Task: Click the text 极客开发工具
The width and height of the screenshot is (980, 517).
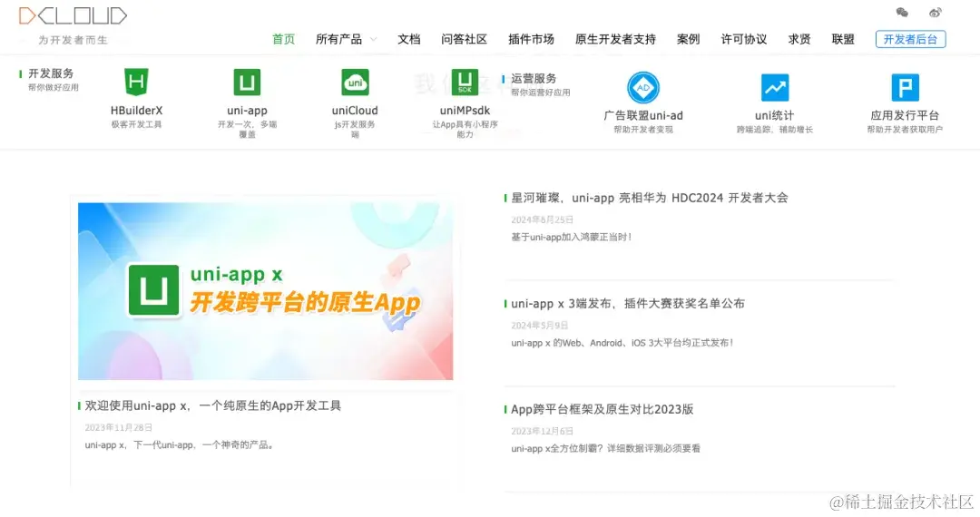Action: (x=136, y=125)
